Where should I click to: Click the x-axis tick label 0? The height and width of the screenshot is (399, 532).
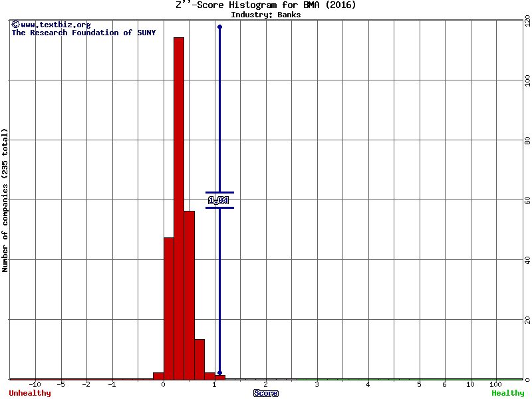(163, 384)
